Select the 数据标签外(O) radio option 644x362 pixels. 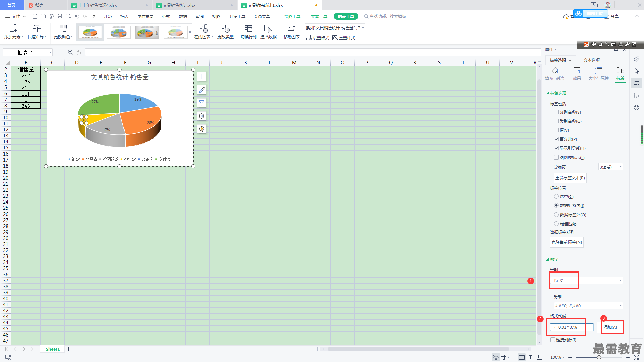[556, 215]
